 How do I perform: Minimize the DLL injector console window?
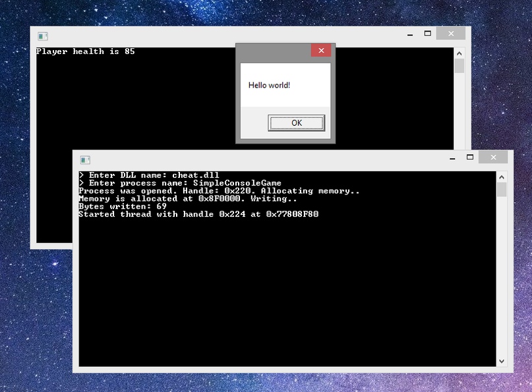point(453,157)
